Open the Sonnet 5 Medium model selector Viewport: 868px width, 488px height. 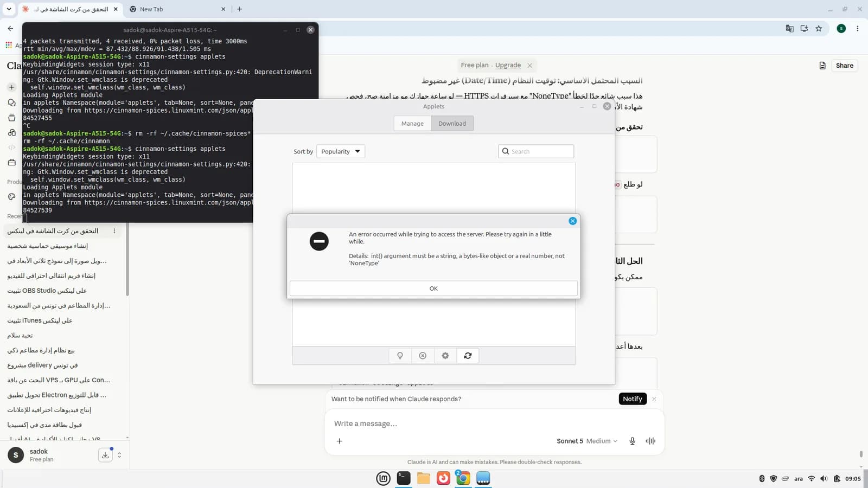coord(587,441)
